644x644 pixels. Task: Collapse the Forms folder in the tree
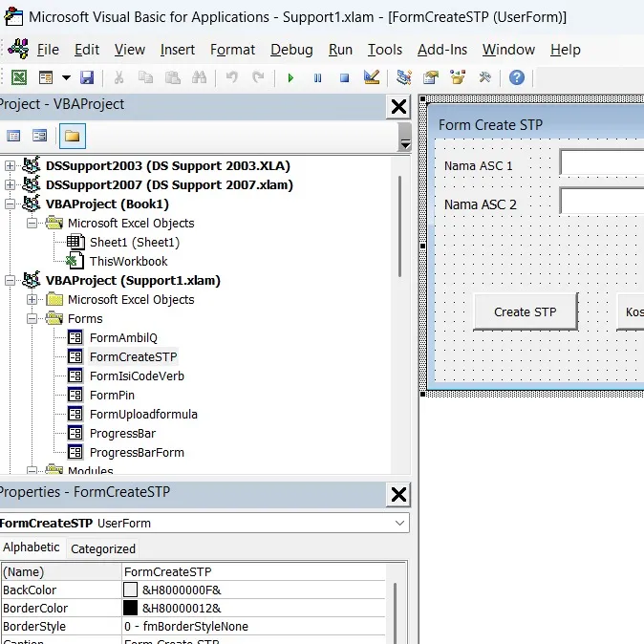tap(32, 319)
